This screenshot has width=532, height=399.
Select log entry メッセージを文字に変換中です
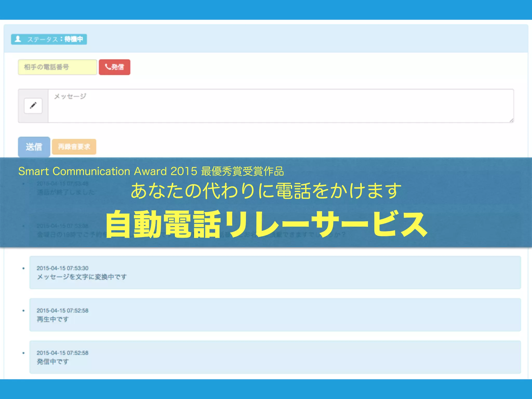tap(275, 272)
